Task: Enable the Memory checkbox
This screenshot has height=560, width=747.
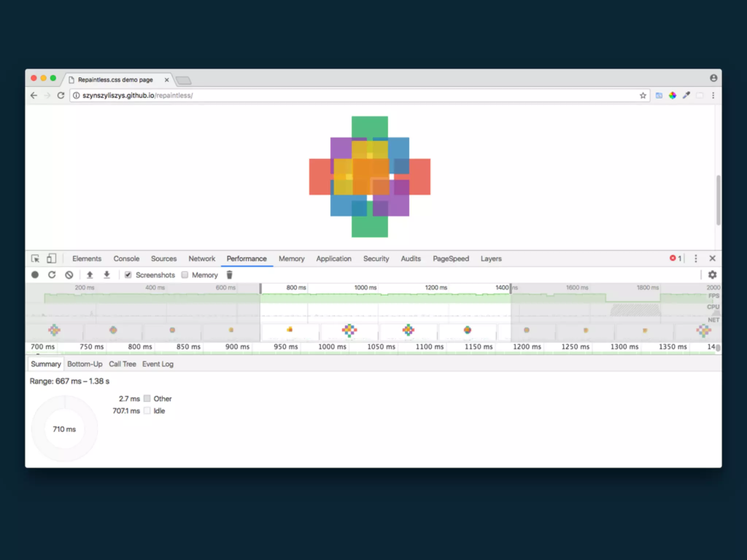Action: (185, 275)
